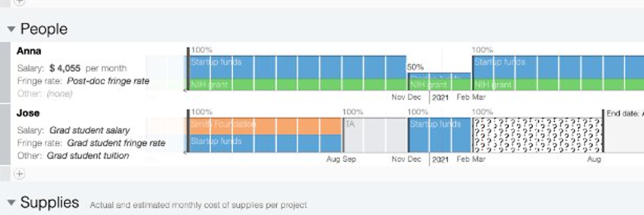Collapse the Supplies section triangle

pyautogui.click(x=12, y=203)
